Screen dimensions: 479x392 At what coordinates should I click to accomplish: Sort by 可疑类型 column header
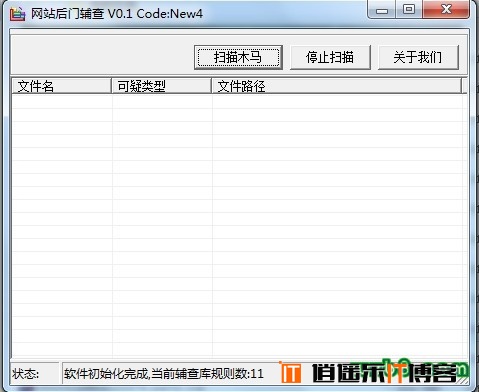tap(161, 86)
